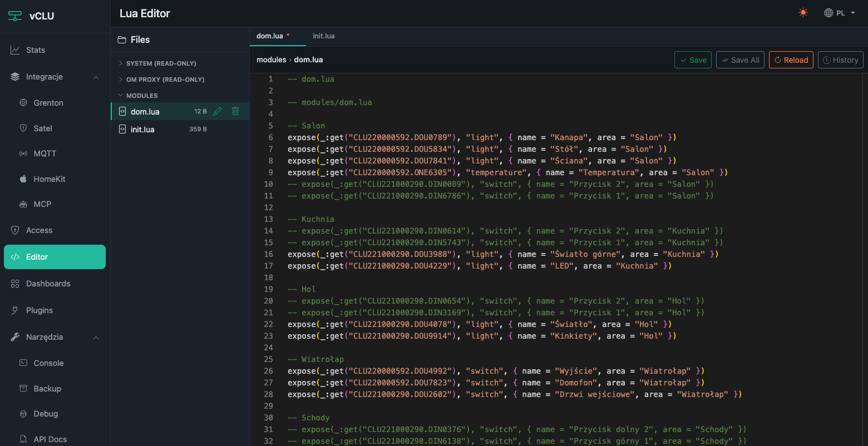Click Editor code brackets icon
This screenshot has height=446, width=868.
pos(15,257)
